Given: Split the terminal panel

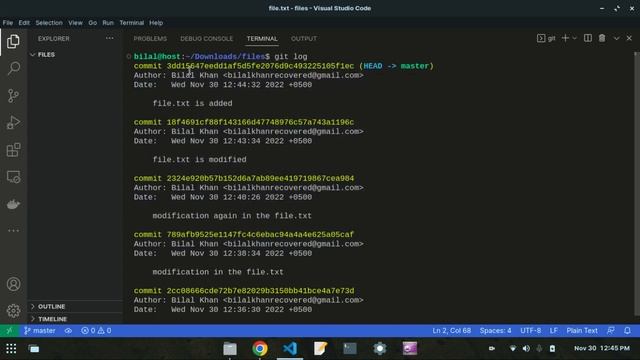Looking at the screenshot, I should click(588, 38).
